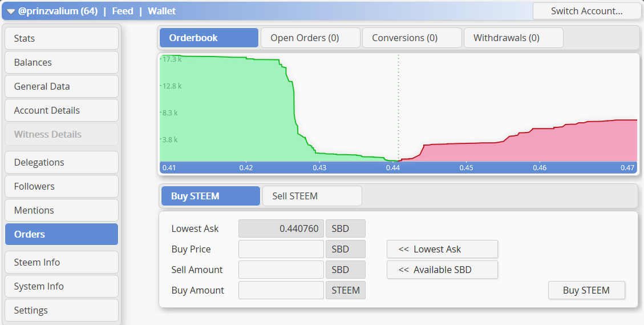Select the Buy STEEM tab

210,196
